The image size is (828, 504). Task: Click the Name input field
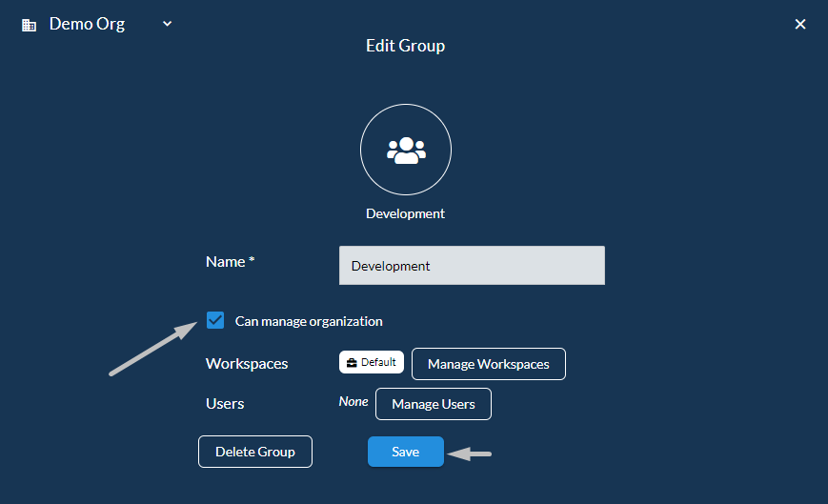[472, 266]
